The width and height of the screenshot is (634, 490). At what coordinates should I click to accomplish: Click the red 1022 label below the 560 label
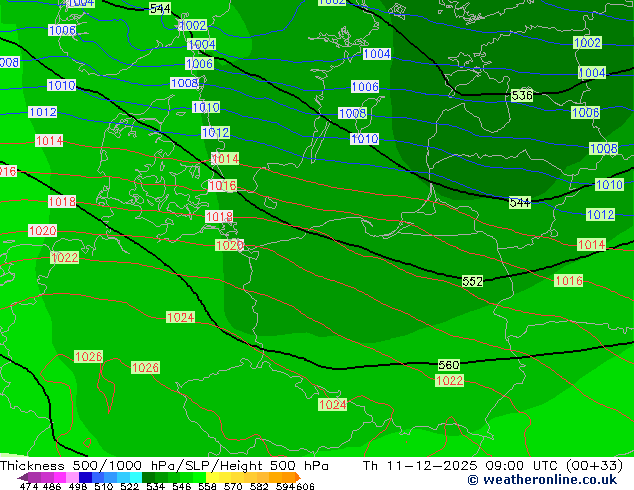click(x=449, y=380)
